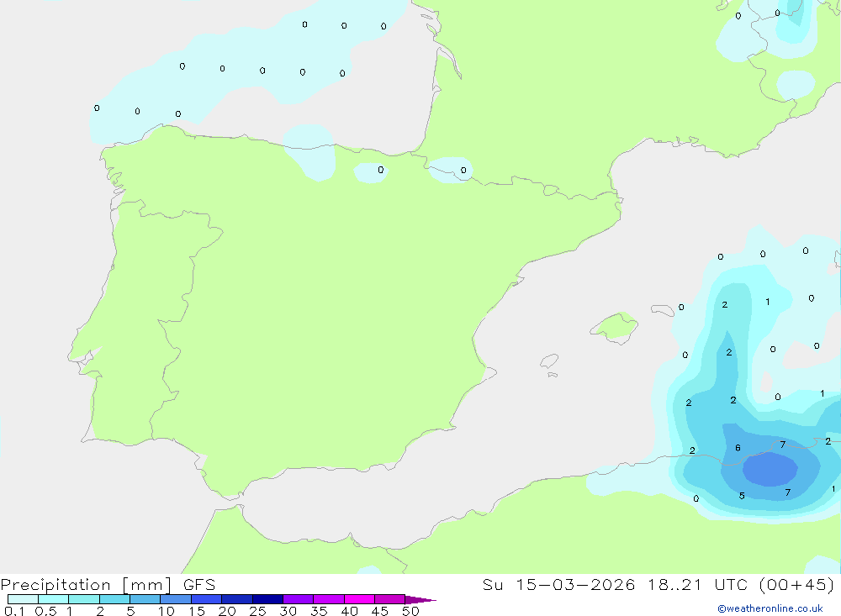Click the Ibiza island outline on the map
This screenshot has width=841, height=616.
pos(549,361)
